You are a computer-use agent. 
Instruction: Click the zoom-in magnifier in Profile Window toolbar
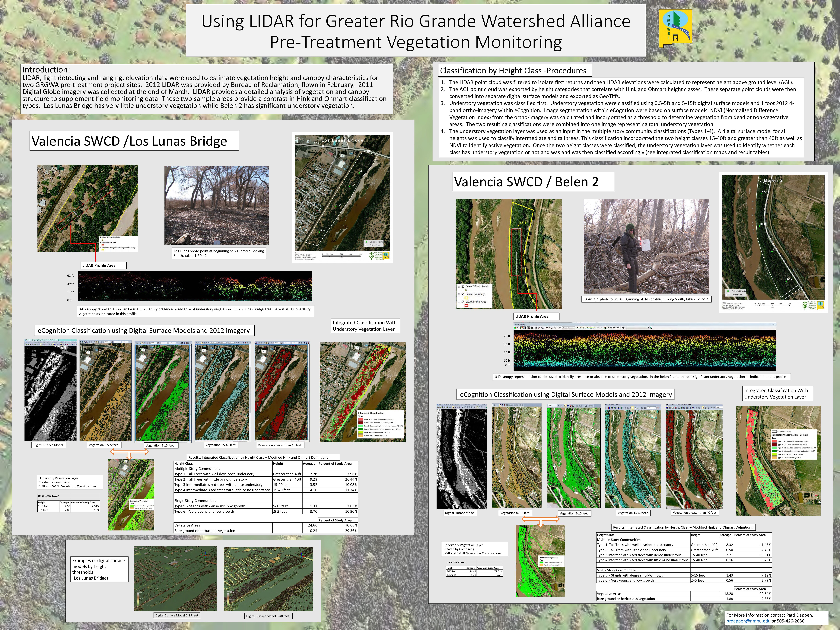[529, 328]
